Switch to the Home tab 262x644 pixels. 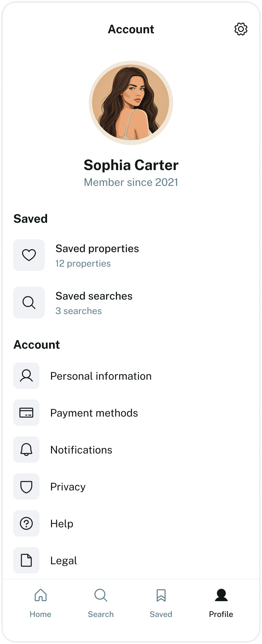point(40,603)
